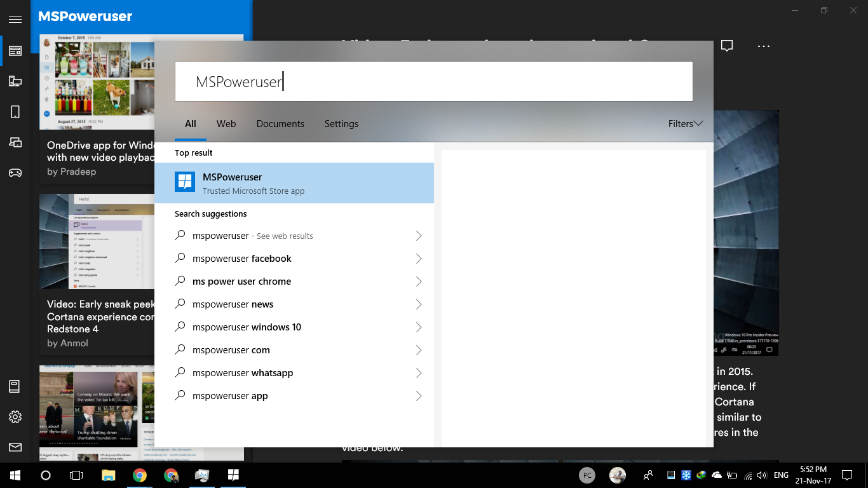Open the hamburger menu in MSPoweruser sidebar
Screen dimensions: 868x488
pyautogui.click(x=15, y=20)
